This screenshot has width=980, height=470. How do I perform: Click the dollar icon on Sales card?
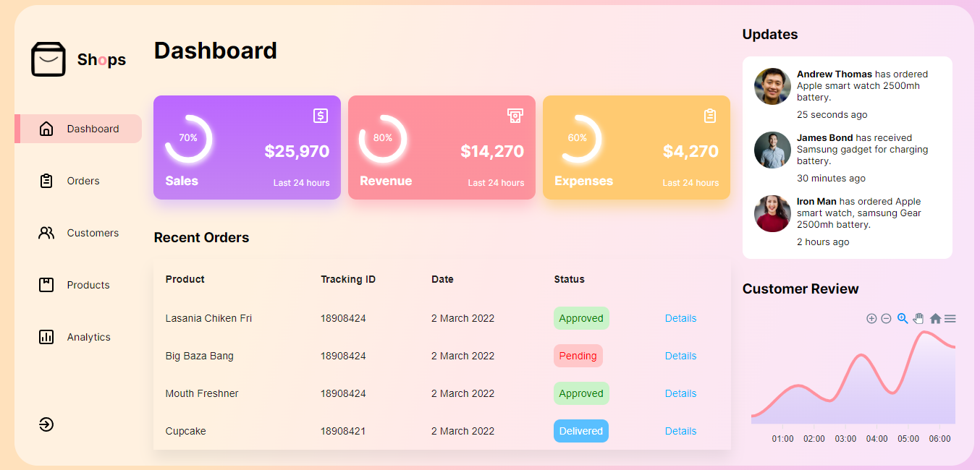tap(321, 116)
